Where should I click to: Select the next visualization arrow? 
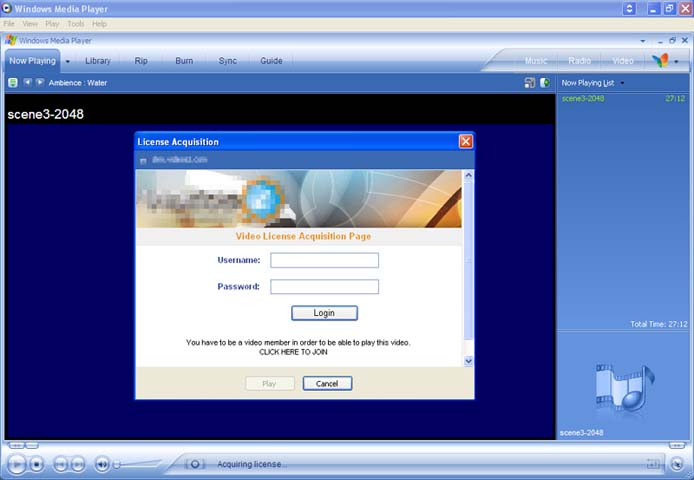coord(40,82)
